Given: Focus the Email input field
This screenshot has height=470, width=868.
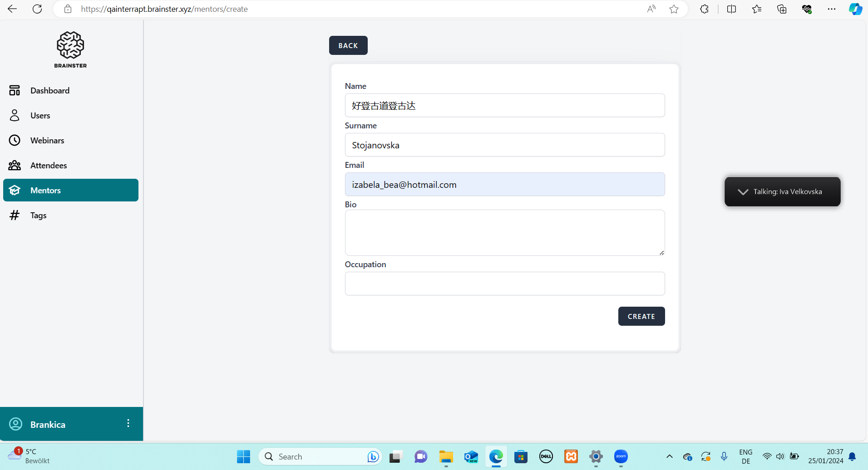Looking at the screenshot, I should [504, 185].
